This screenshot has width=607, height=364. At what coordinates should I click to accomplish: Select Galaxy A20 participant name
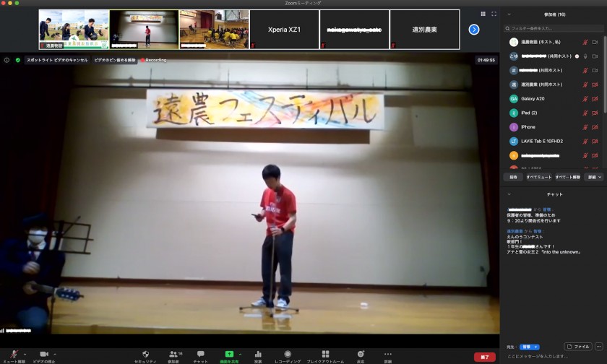coord(533,99)
